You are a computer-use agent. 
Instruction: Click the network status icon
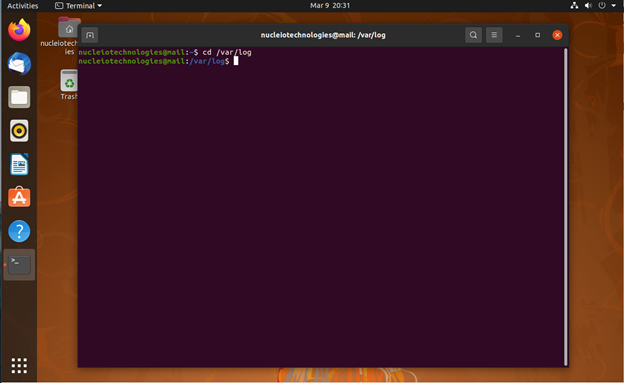[x=574, y=6]
